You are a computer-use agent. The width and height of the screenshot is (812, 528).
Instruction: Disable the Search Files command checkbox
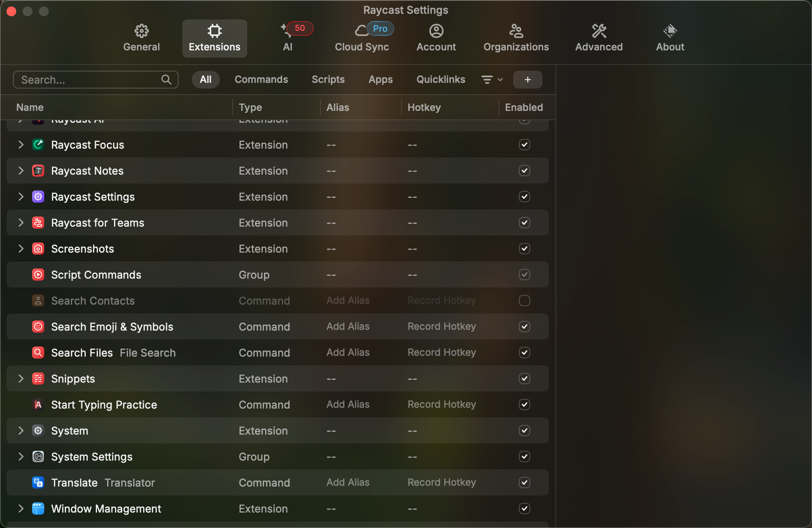click(x=524, y=353)
